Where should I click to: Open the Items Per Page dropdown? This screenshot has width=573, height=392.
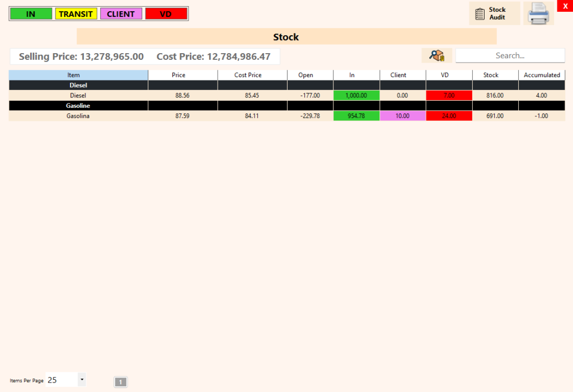[x=82, y=380]
